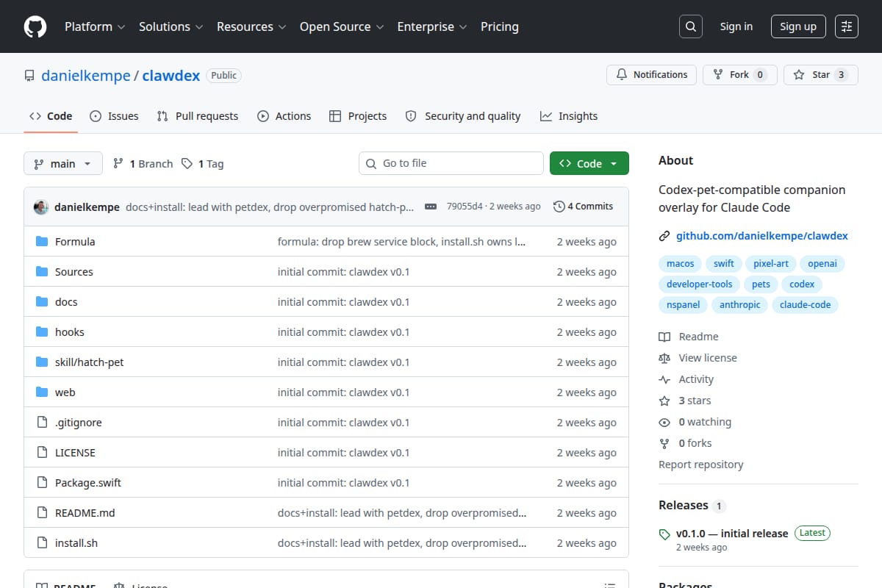
Task: Open the github.com/danielkempe/clawdex link
Action: [762, 236]
